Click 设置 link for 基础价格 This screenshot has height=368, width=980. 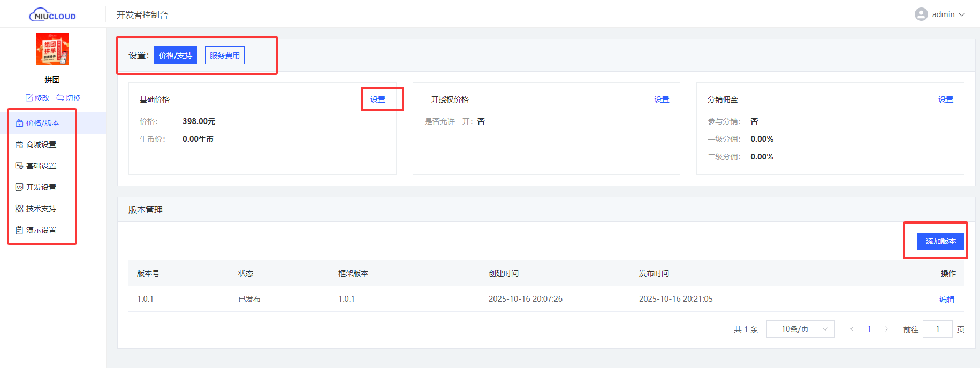pos(378,99)
